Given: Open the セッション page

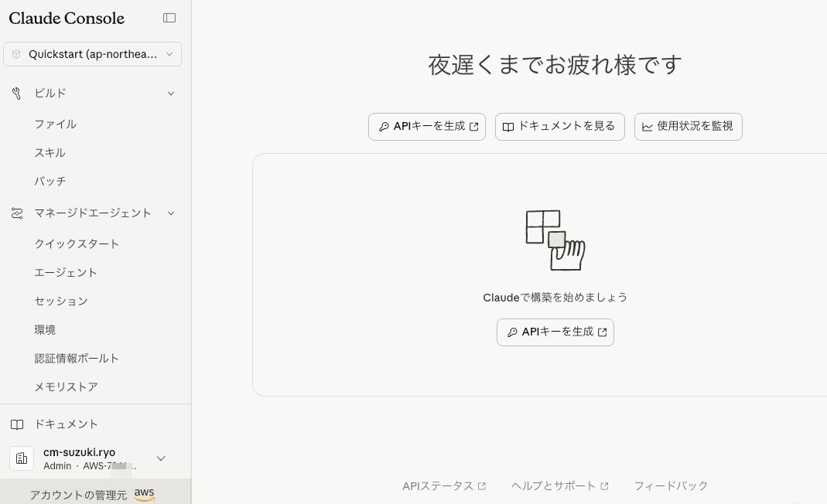Looking at the screenshot, I should coord(61,301).
